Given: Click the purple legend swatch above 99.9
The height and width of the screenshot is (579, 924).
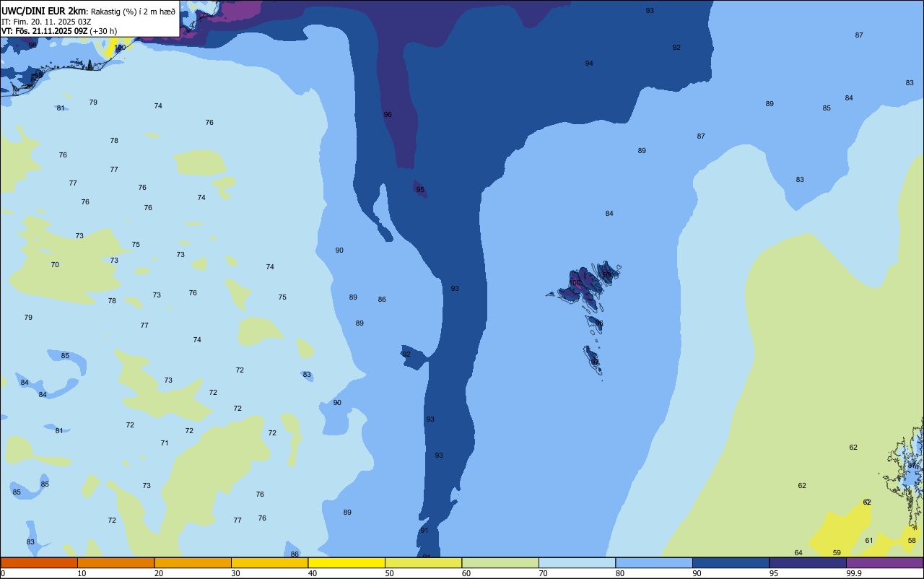Looking at the screenshot, I should click(884, 562).
